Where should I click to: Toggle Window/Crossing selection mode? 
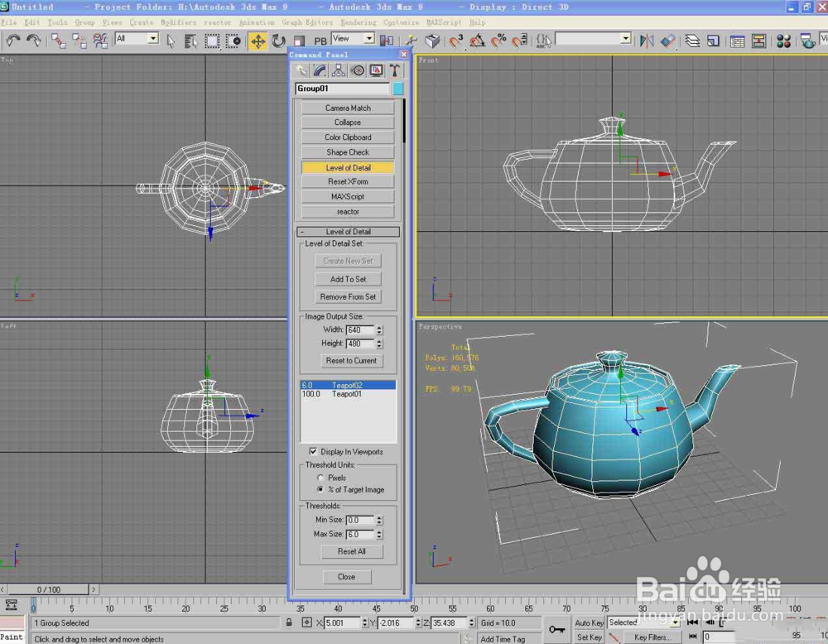[x=233, y=41]
